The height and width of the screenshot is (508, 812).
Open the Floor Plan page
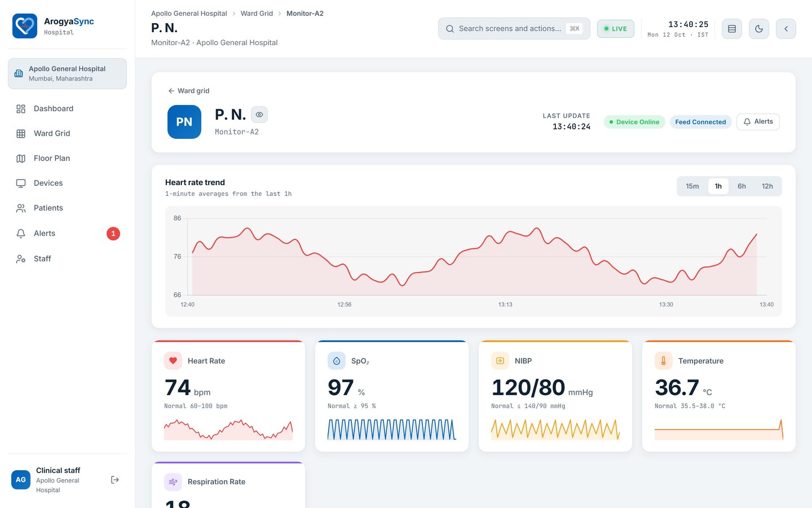click(67, 158)
